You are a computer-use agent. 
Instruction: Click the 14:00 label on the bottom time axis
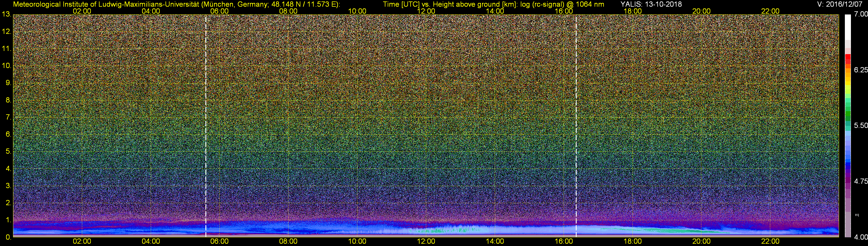[x=495, y=241]
